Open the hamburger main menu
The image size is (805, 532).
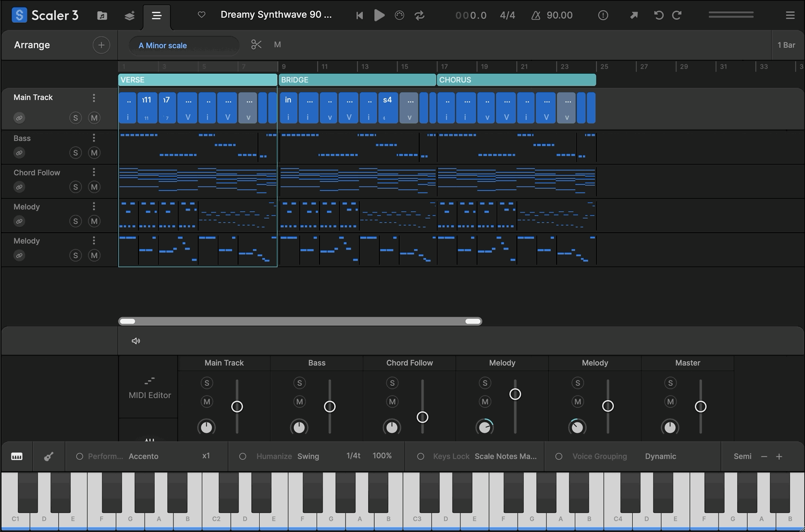click(790, 15)
